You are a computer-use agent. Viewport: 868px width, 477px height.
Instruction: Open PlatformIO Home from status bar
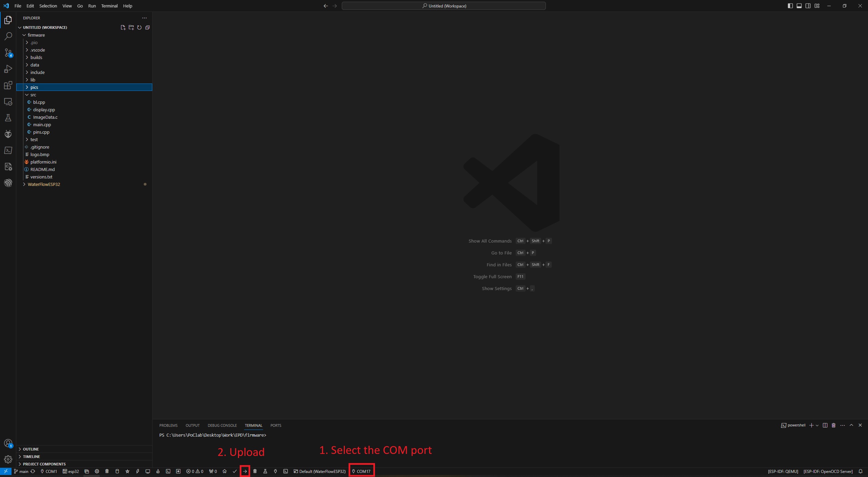[224, 471]
